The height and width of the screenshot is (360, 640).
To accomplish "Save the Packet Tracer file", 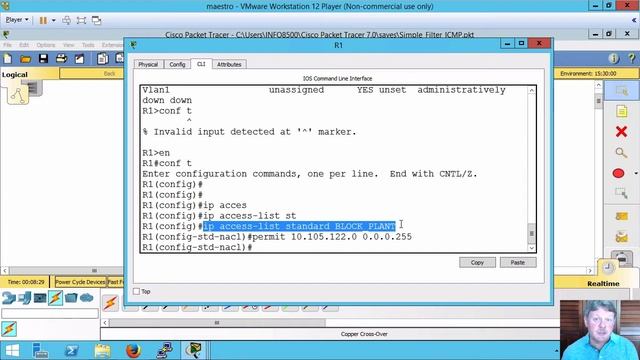I will point(43,59).
